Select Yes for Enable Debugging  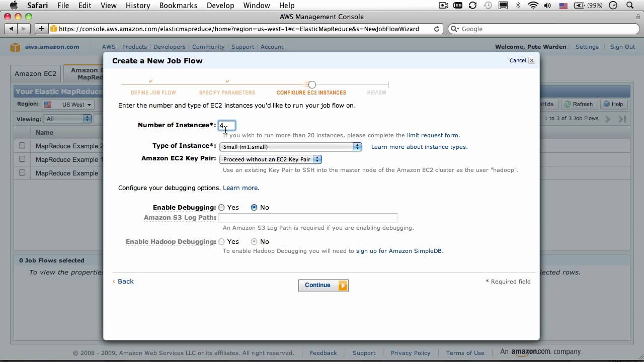point(221,207)
